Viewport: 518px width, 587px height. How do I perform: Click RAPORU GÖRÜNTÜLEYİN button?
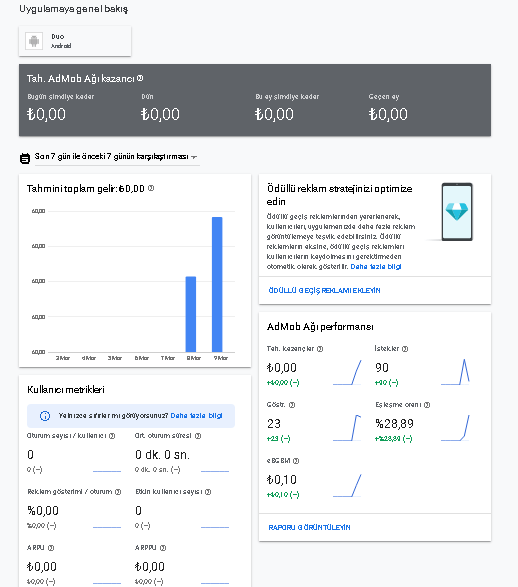pyautogui.click(x=310, y=527)
